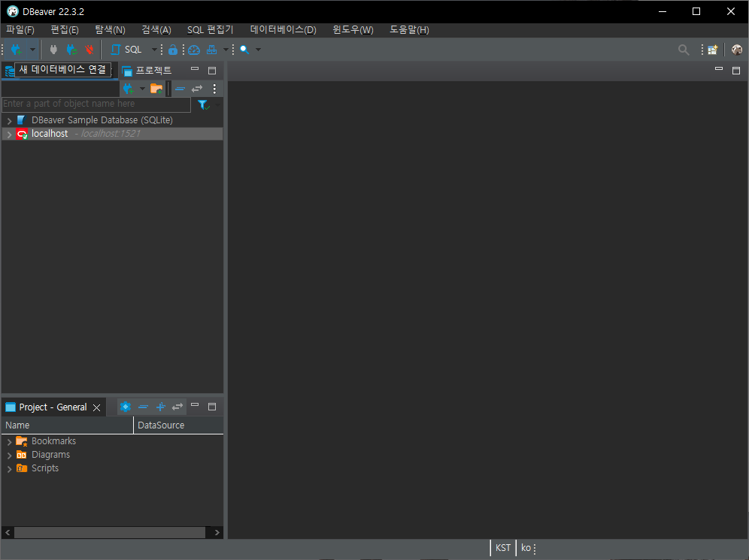Click the DBeaver perspective beaver icon
This screenshot has height=560, width=749.
pyautogui.click(x=736, y=50)
